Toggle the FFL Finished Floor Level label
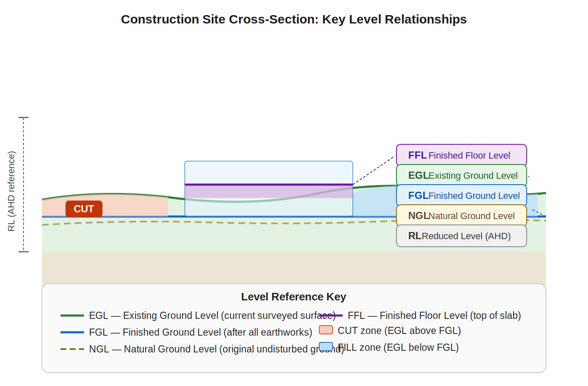 tap(461, 155)
